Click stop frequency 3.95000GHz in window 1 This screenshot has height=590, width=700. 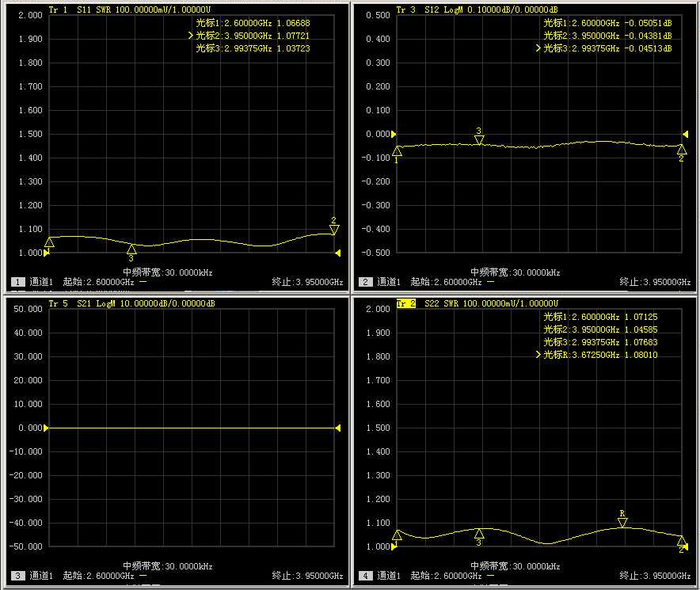(307, 282)
